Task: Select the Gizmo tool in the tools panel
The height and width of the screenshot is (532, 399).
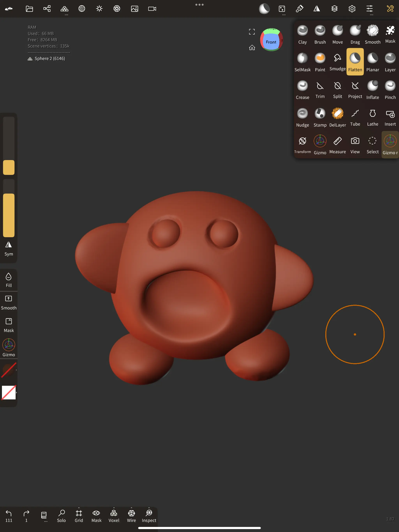Action: tap(320, 145)
